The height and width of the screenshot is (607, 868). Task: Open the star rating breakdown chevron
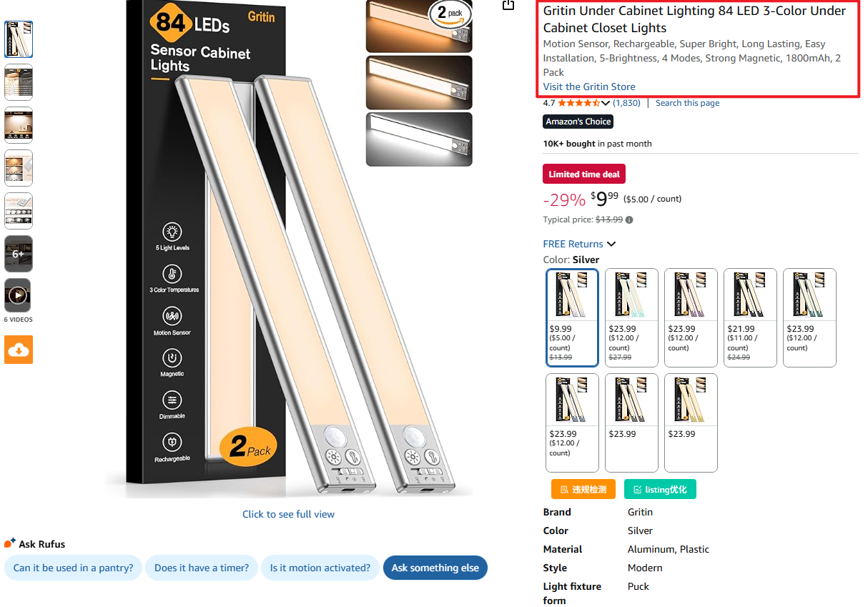(606, 103)
